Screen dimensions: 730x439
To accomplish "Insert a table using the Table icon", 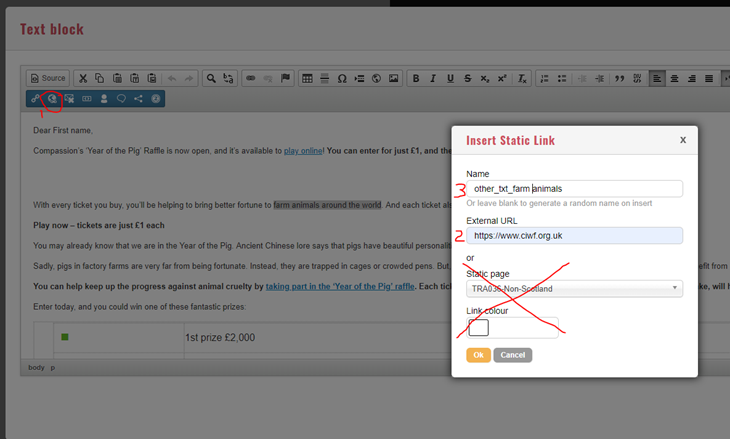I will point(307,78).
